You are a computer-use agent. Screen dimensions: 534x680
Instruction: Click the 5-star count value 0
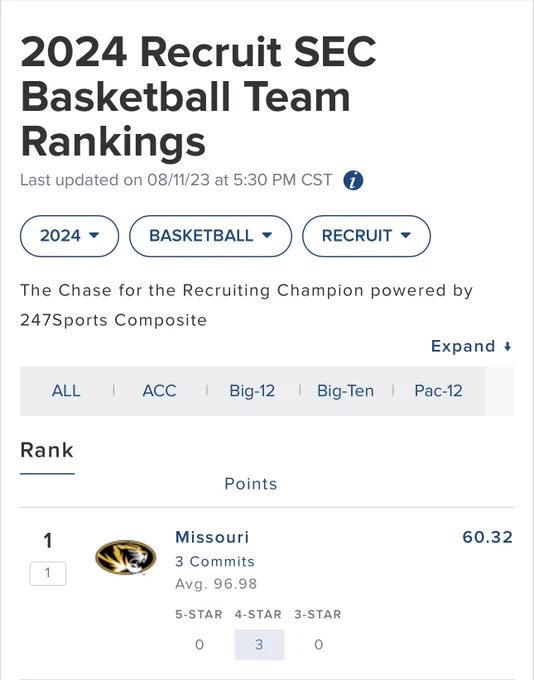(x=199, y=645)
